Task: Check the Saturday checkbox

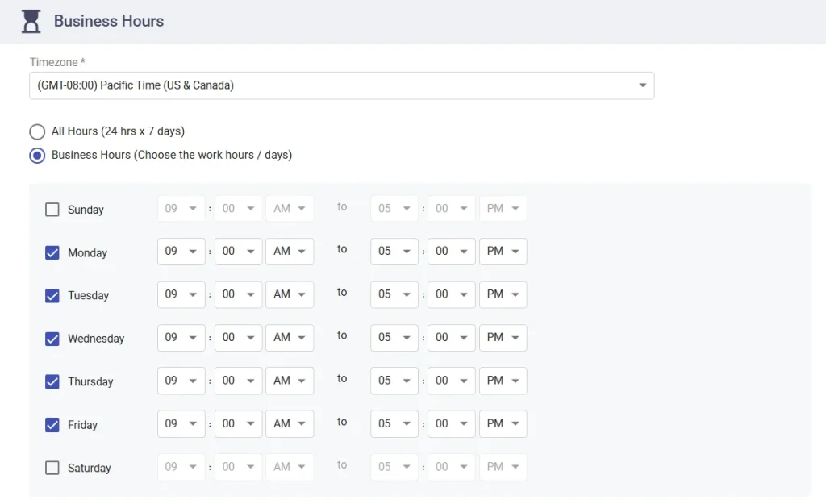Action: coord(52,468)
